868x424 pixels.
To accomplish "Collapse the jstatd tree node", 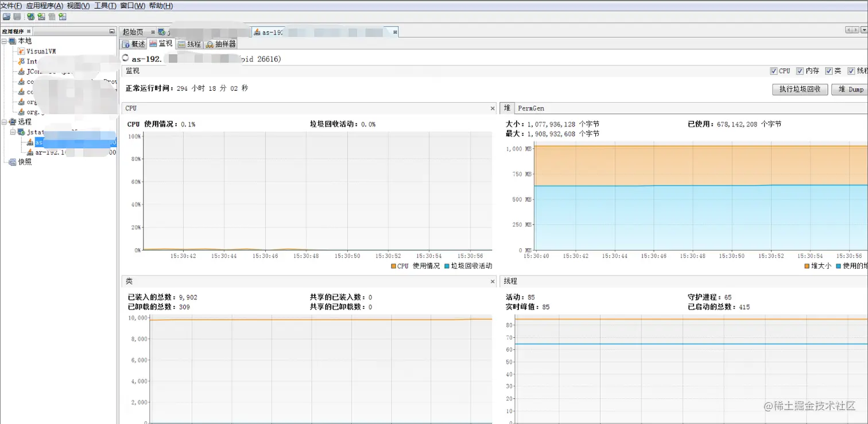I will (x=13, y=132).
